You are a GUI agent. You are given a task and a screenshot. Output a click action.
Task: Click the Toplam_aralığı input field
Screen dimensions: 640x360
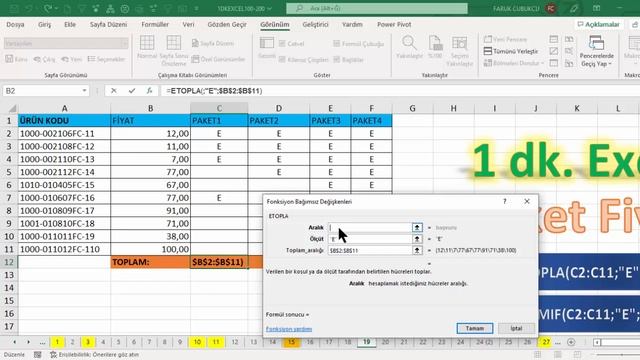click(370, 250)
